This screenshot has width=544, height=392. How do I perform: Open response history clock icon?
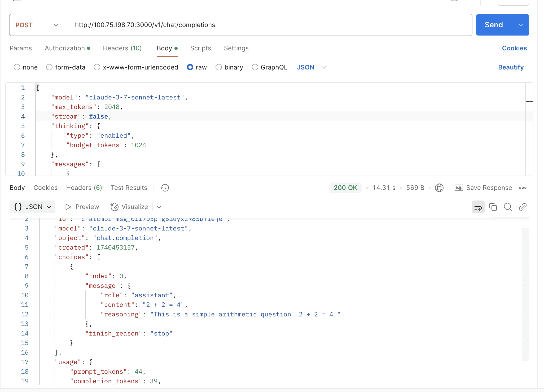(x=165, y=188)
